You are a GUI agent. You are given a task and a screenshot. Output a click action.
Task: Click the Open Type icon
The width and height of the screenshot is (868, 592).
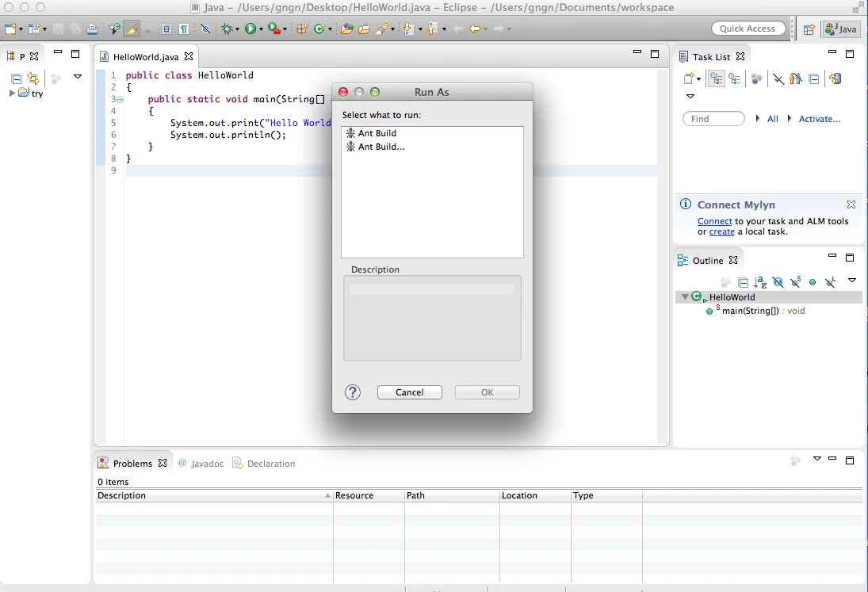[347, 29]
